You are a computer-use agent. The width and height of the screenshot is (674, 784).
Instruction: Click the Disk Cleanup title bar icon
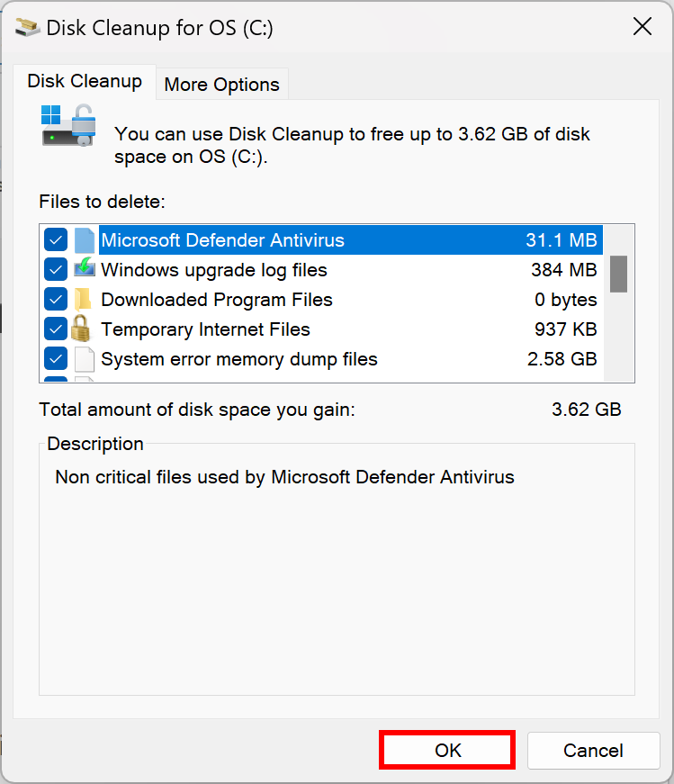(x=27, y=27)
